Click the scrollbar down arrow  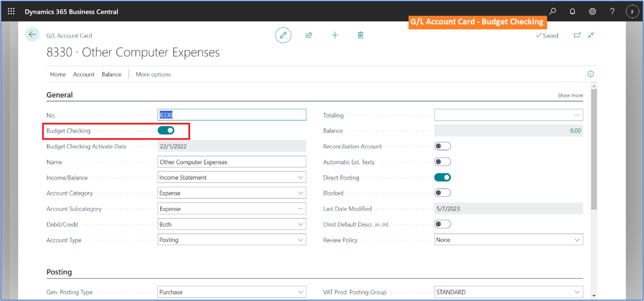pos(594,295)
